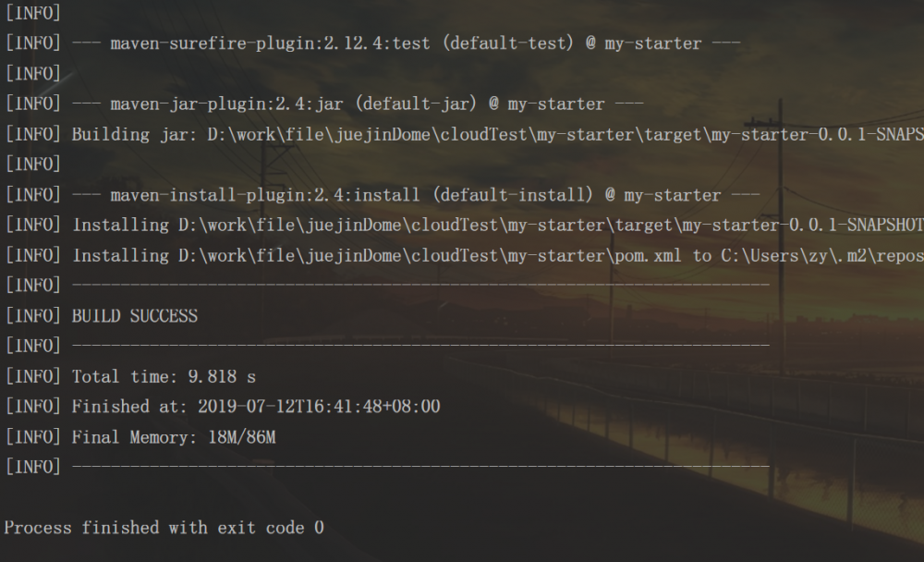Click "Process finished with exit code 0"
The image size is (924, 562).
point(164,528)
